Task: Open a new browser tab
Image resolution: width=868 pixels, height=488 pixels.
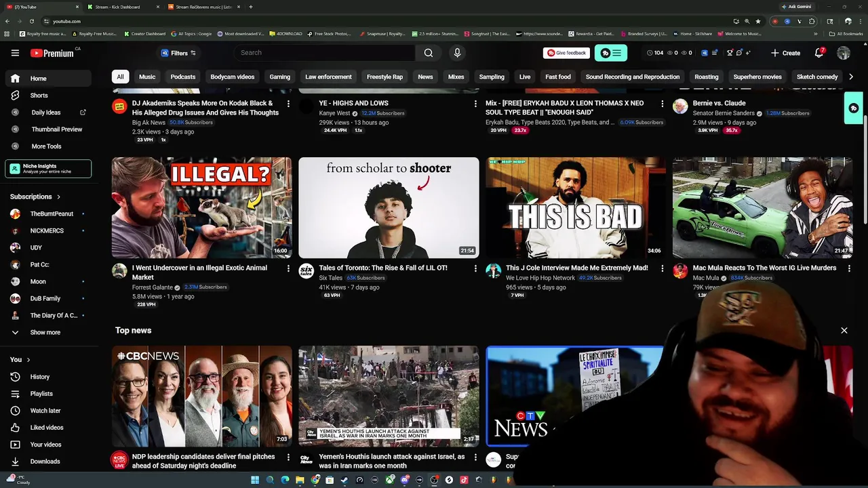Action: [x=251, y=7]
